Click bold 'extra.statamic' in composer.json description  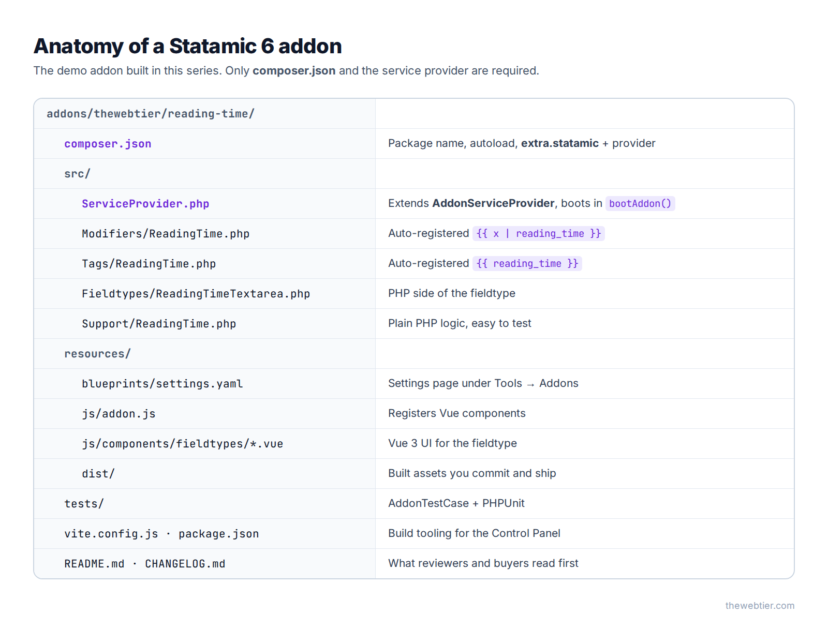click(560, 143)
